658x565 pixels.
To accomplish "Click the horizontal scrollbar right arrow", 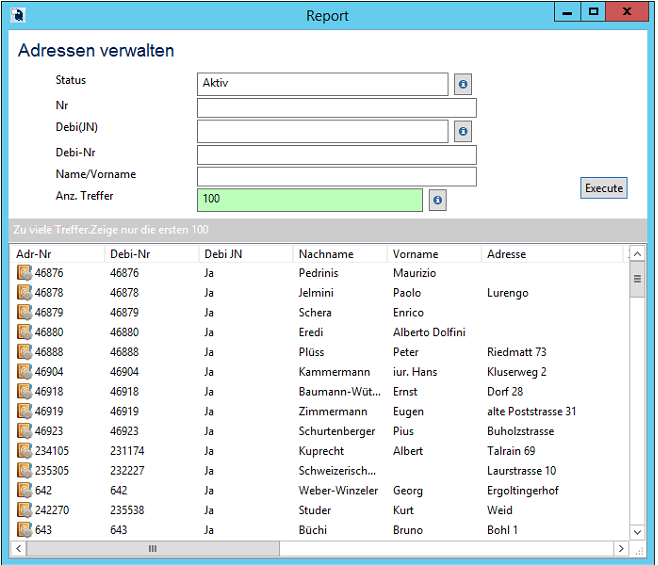I will click(x=621, y=549).
